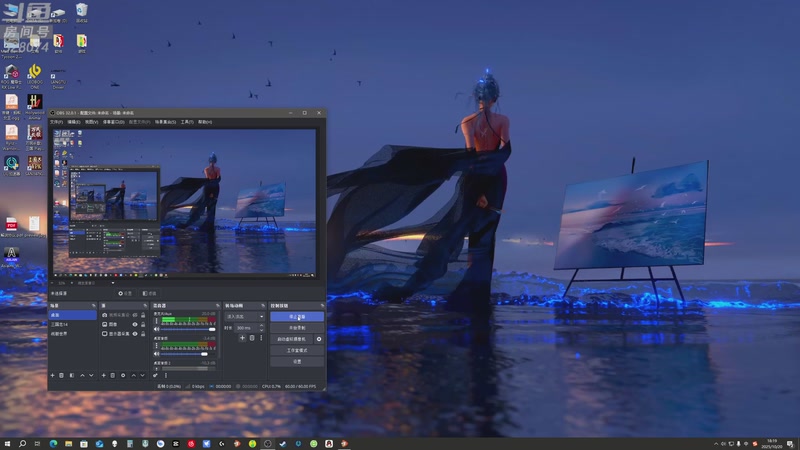The width and height of the screenshot is (800, 450).
Task: Show the hidden video capture device source
Action: coord(135,315)
